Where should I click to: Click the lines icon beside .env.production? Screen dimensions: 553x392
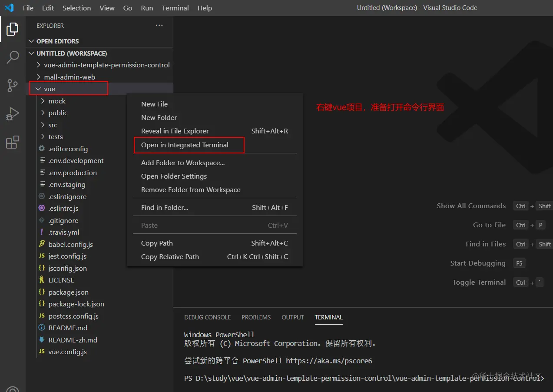point(43,173)
